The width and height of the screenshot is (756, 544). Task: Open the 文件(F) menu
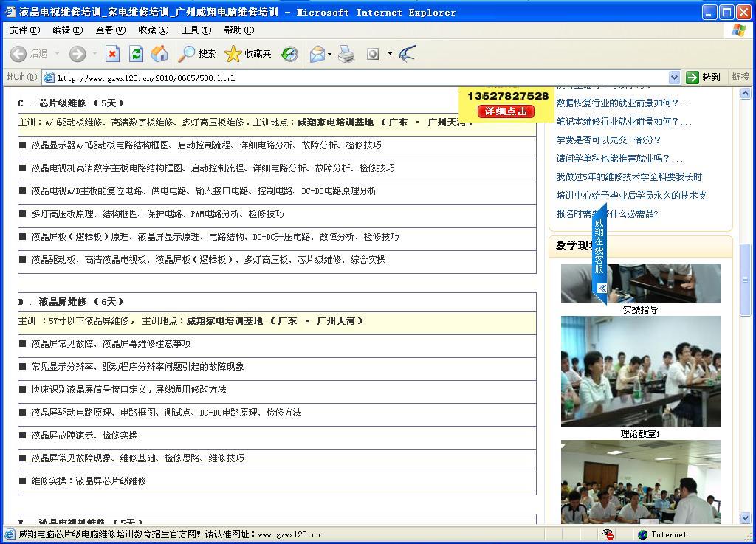pyautogui.click(x=25, y=30)
